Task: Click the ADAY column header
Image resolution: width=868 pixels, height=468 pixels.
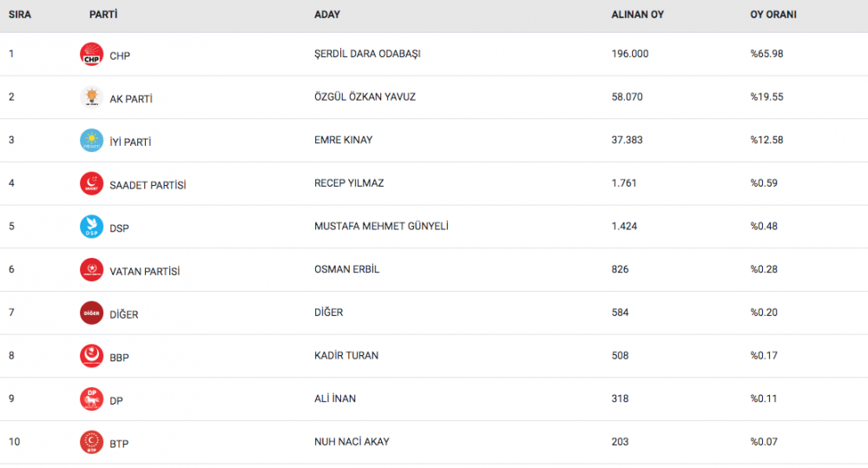Action: click(x=327, y=15)
